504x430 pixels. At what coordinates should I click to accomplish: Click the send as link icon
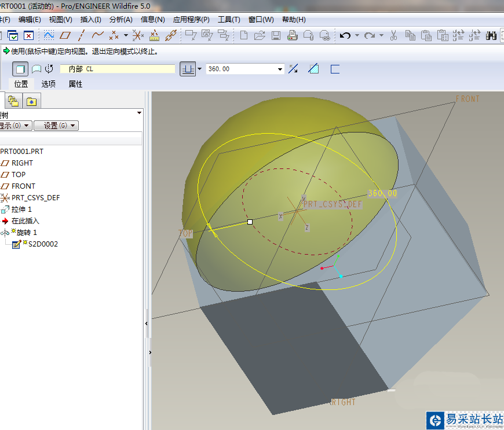(324, 35)
